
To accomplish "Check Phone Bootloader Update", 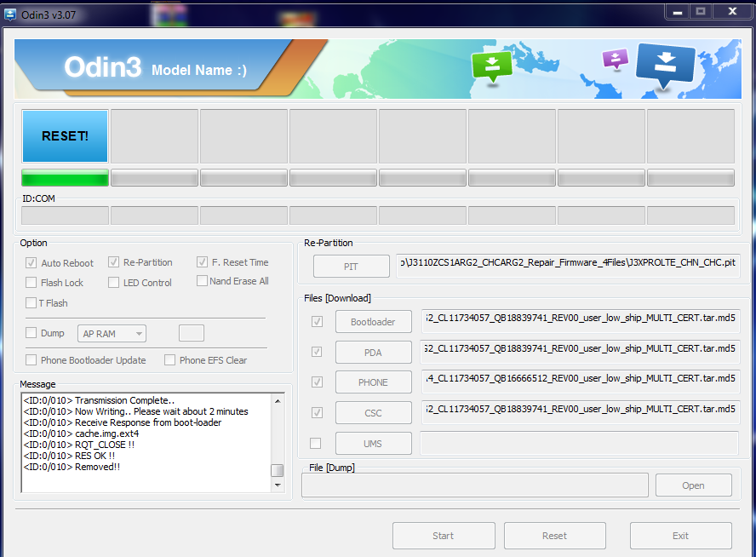I will [31, 359].
